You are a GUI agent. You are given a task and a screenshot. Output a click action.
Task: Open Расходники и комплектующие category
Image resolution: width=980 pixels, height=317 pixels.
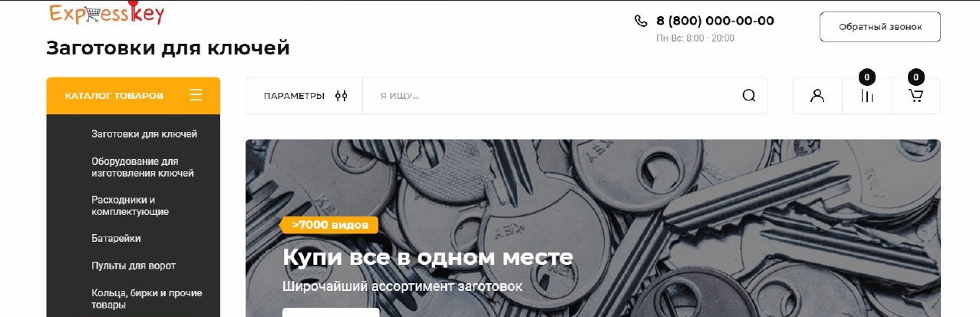pyautogui.click(x=130, y=205)
